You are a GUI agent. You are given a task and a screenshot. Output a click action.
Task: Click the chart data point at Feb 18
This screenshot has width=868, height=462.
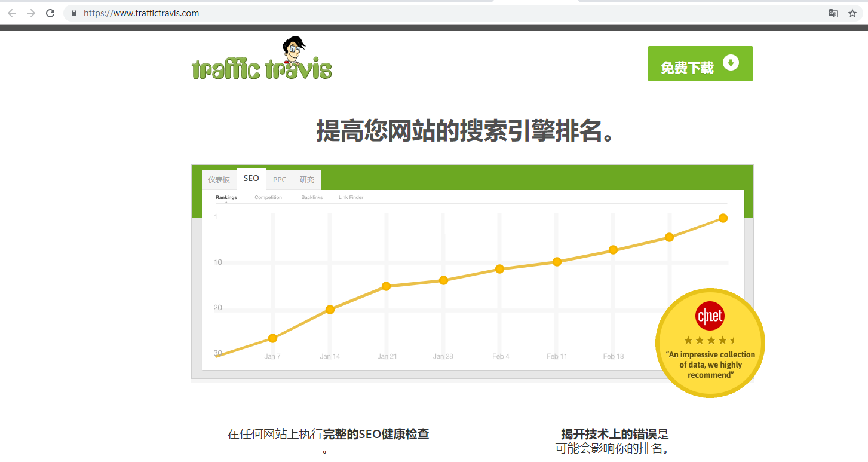[613, 250]
